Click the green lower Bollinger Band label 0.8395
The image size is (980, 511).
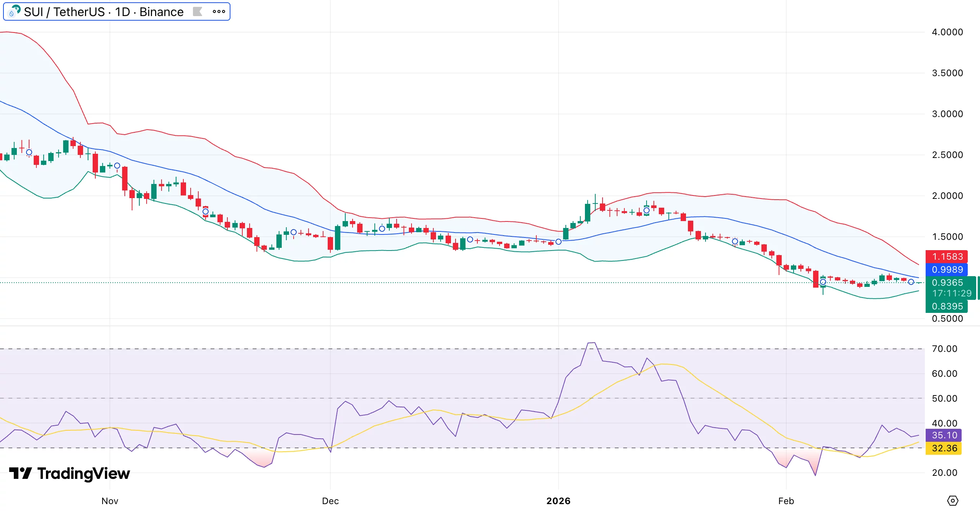(948, 306)
